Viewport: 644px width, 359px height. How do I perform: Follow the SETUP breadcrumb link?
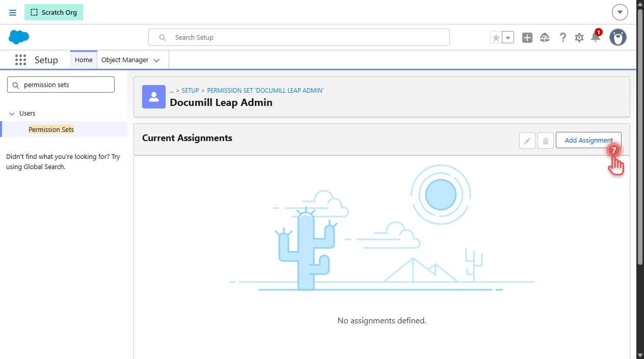191,90
